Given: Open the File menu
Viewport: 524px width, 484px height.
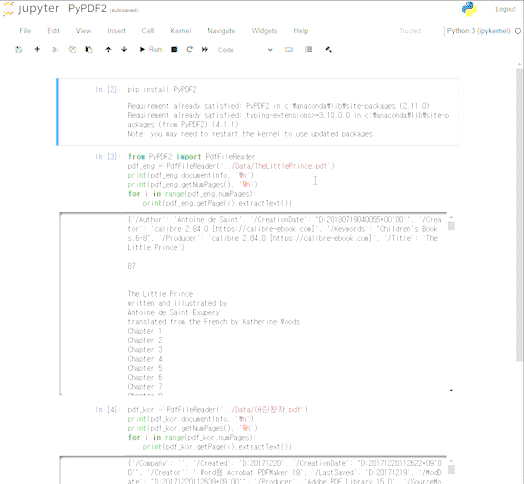Looking at the screenshot, I should (25, 31).
